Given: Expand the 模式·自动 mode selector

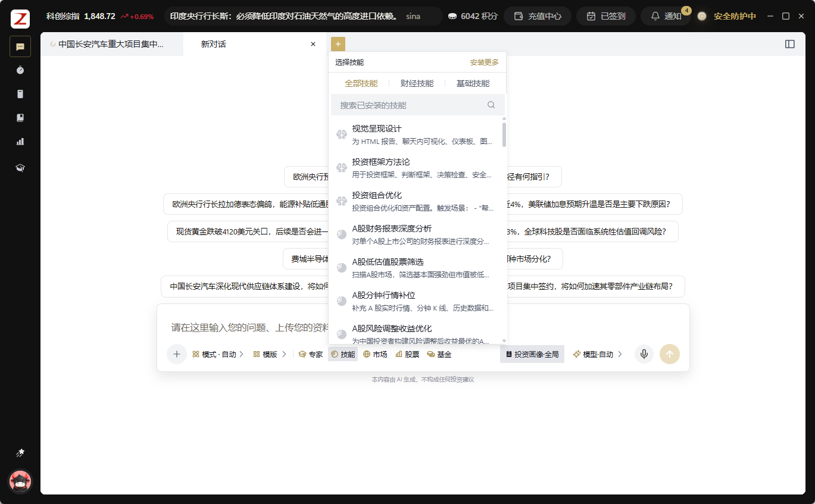Looking at the screenshot, I should pos(218,354).
